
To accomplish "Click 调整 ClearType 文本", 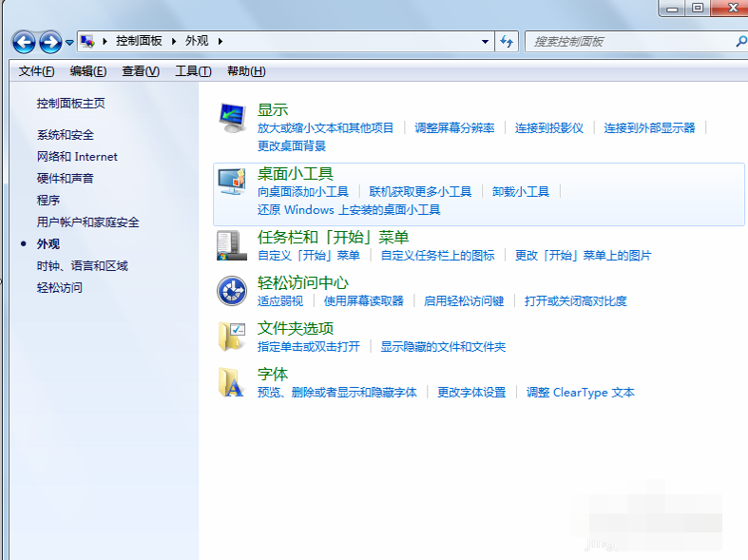I will (x=581, y=393).
